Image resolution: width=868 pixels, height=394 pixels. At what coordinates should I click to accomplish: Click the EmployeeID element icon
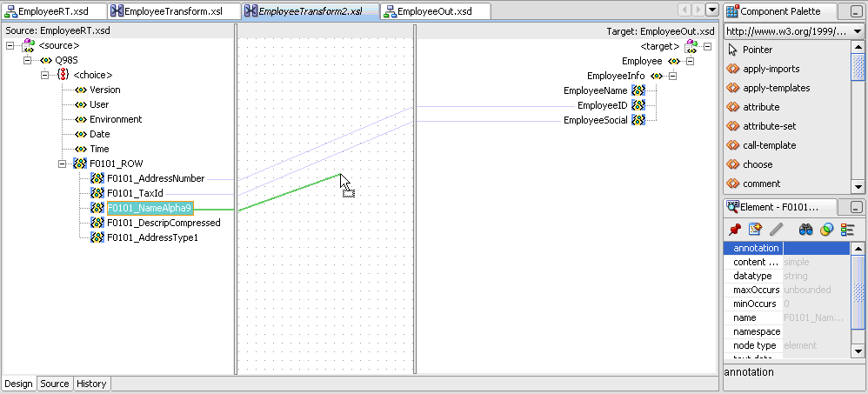[x=638, y=105]
